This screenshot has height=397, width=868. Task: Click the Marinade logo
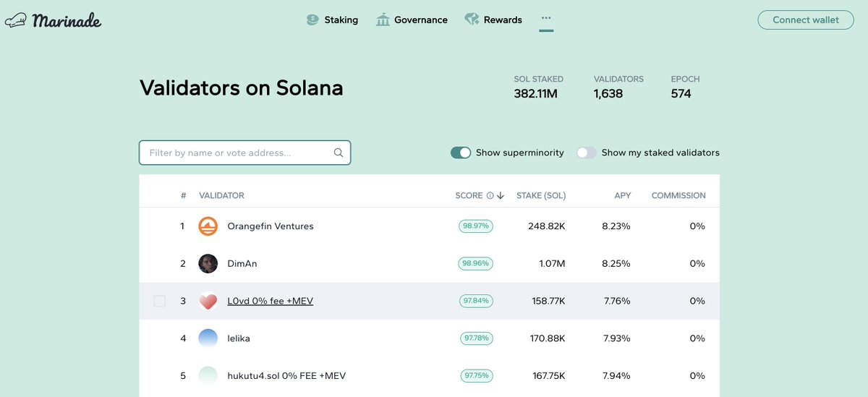53,20
